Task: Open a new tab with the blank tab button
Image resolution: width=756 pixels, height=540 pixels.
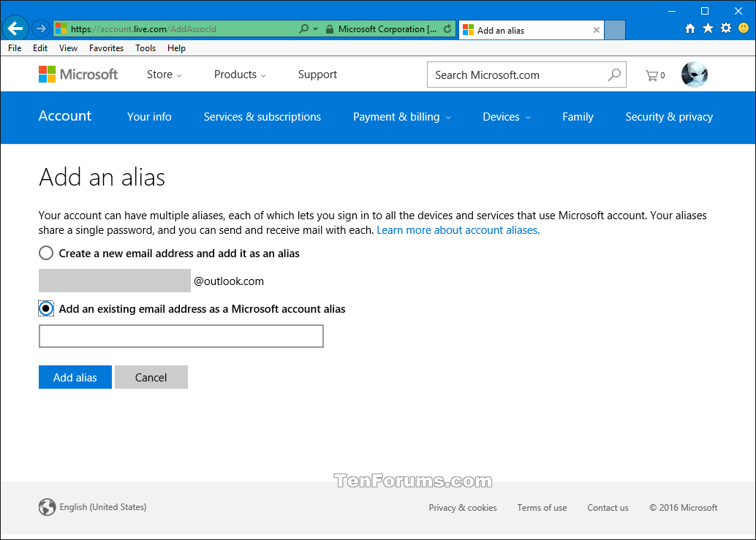Action: (615, 30)
